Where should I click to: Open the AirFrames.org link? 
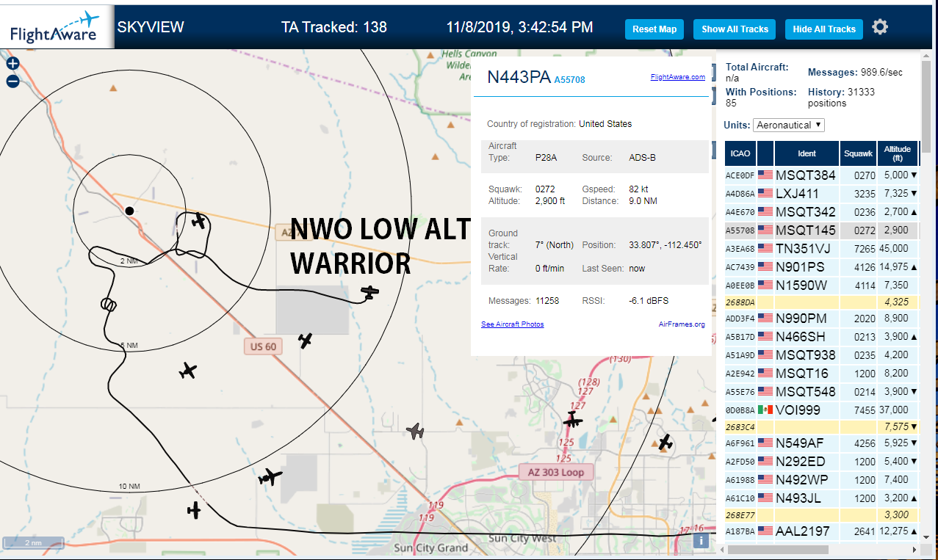coord(682,324)
